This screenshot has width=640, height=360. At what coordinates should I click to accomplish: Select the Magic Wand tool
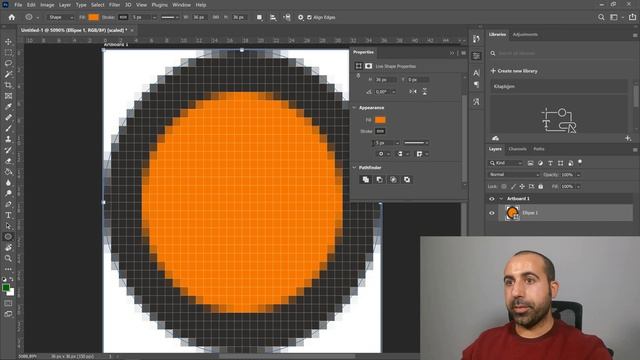pyautogui.click(x=8, y=74)
